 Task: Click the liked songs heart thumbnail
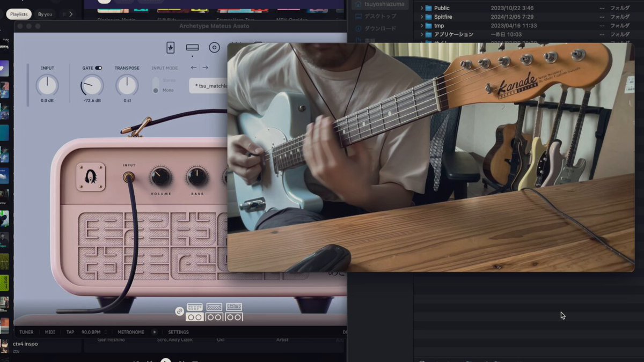4,68
